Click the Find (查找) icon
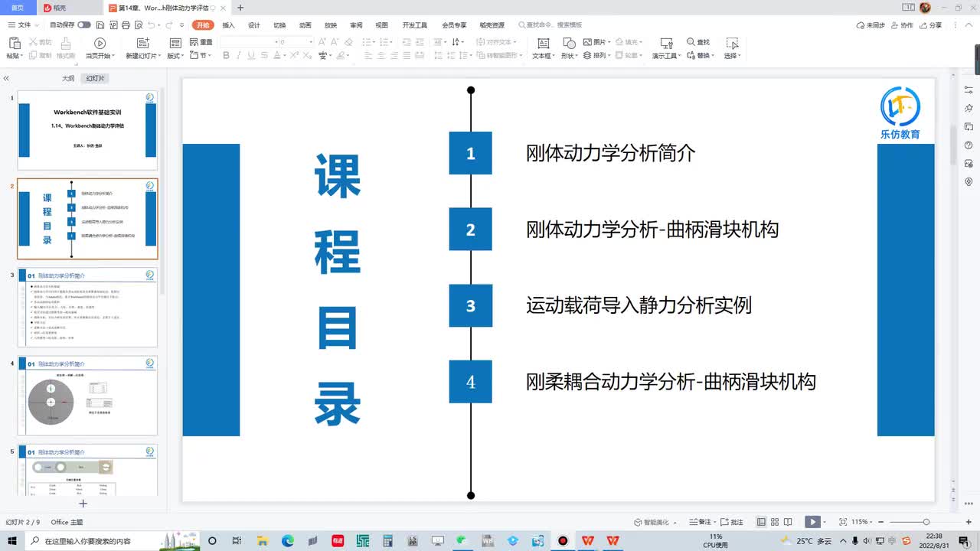The width and height of the screenshot is (980, 551). [691, 42]
